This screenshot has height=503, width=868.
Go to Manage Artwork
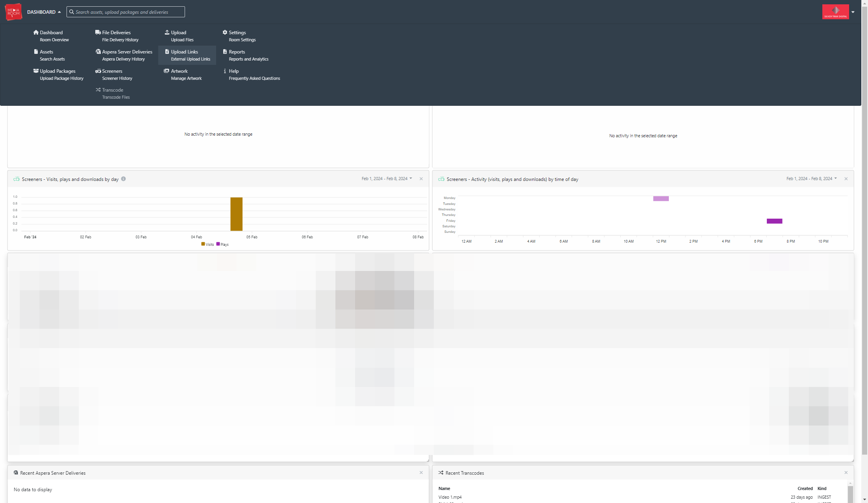186,78
